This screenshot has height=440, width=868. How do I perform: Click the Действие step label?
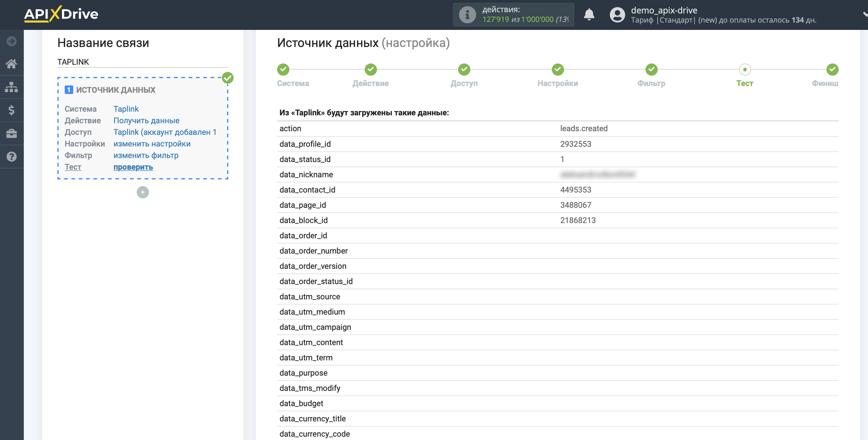[x=370, y=83]
